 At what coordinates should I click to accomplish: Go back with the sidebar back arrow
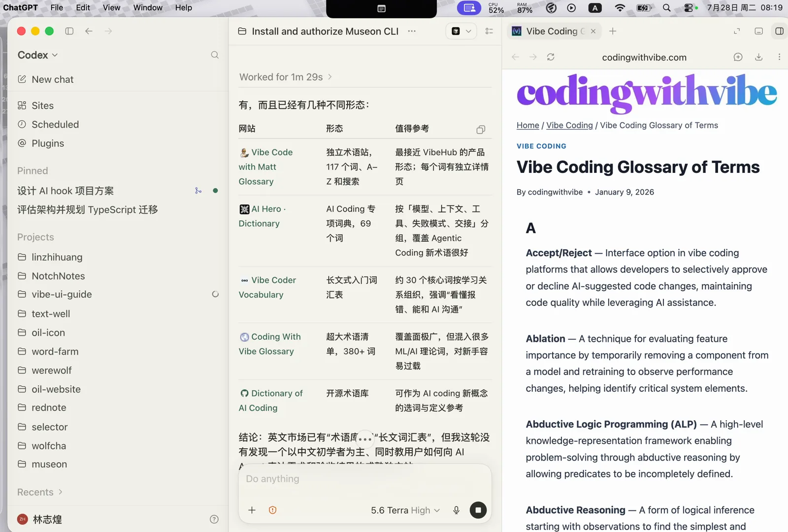[x=89, y=31]
